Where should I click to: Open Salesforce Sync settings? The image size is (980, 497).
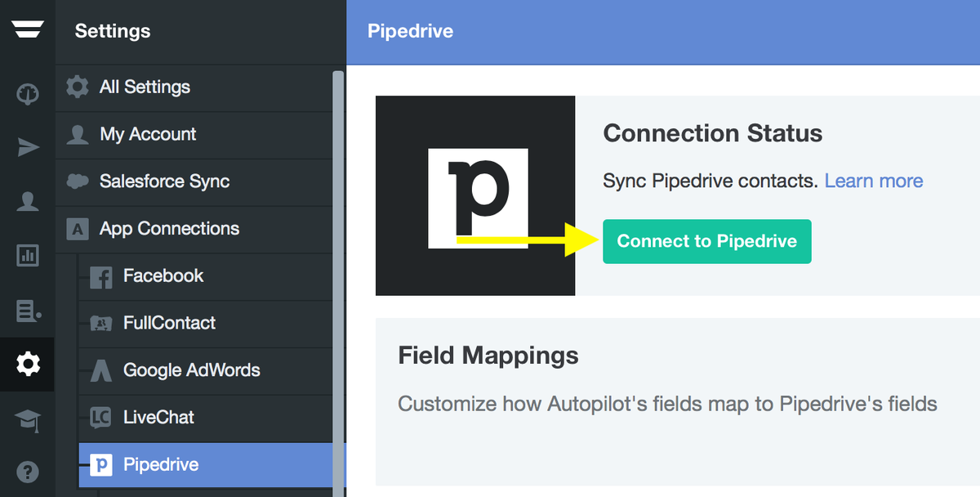click(x=194, y=182)
